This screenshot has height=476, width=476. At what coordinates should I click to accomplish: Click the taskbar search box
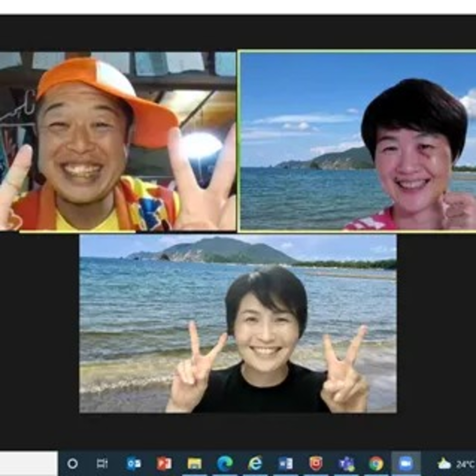click(x=29, y=464)
